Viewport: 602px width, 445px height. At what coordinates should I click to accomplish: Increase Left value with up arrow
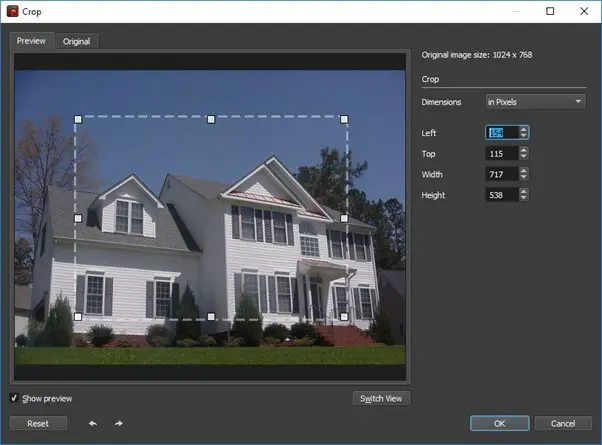point(524,129)
